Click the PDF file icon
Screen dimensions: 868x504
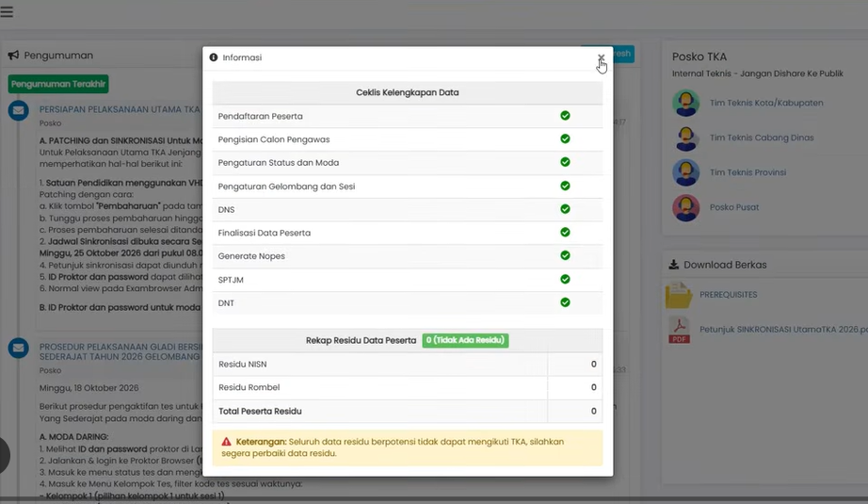[679, 330]
